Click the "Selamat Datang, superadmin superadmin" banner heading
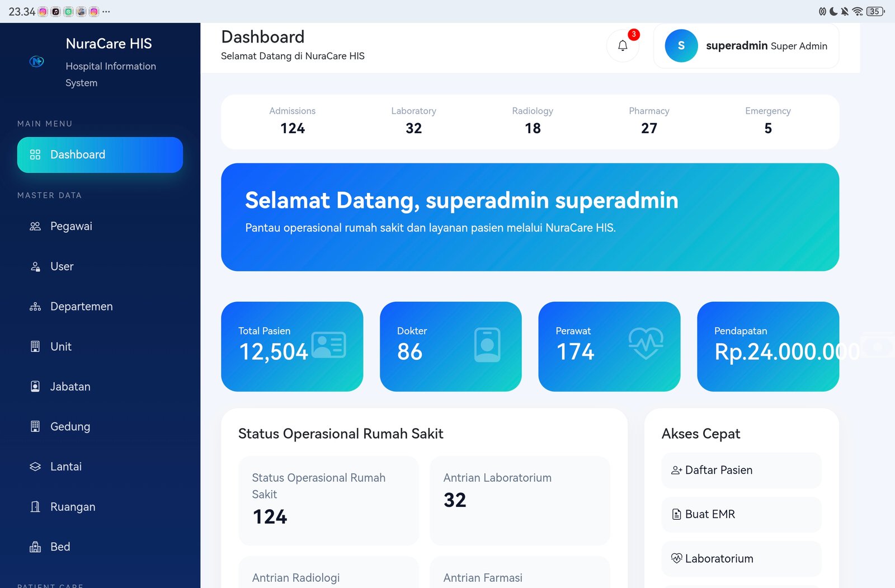Screen dimensions: 895x588 (461, 200)
